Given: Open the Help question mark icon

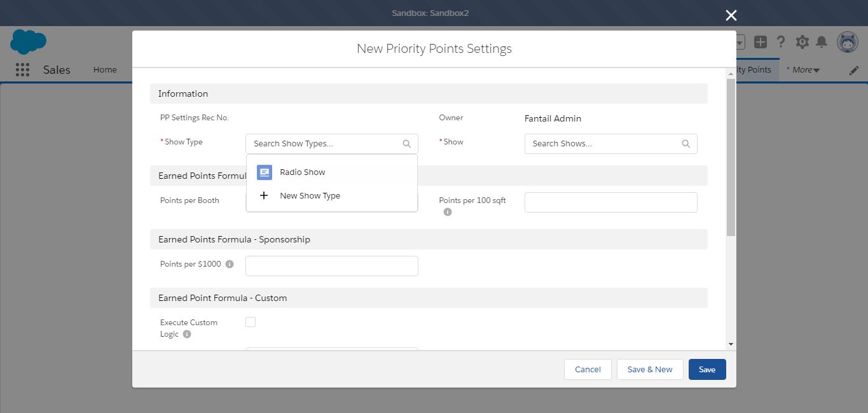Looking at the screenshot, I should click(x=781, y=42).
